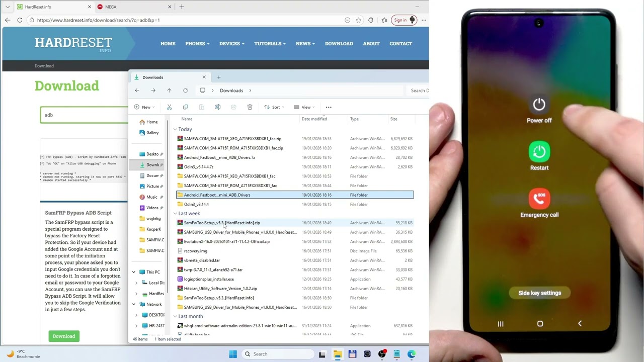This screenshot has height=362, width=644.
Task: Tap the phone's recent apps button
Action: (501, 324)
